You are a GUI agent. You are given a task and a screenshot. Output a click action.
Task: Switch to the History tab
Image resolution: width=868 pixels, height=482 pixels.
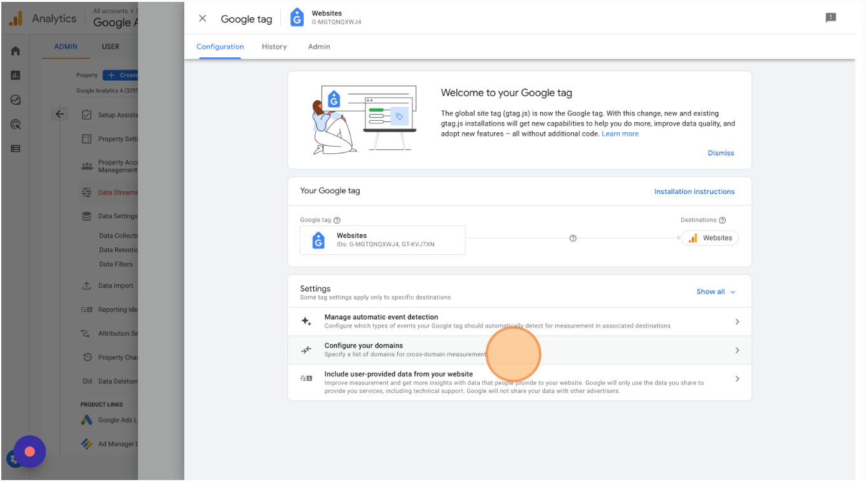pos(274,47)
